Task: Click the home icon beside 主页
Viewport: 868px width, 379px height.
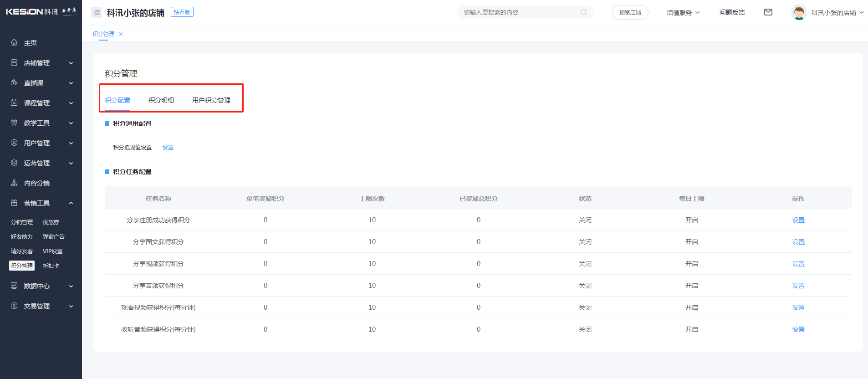Action: [14, 42]
